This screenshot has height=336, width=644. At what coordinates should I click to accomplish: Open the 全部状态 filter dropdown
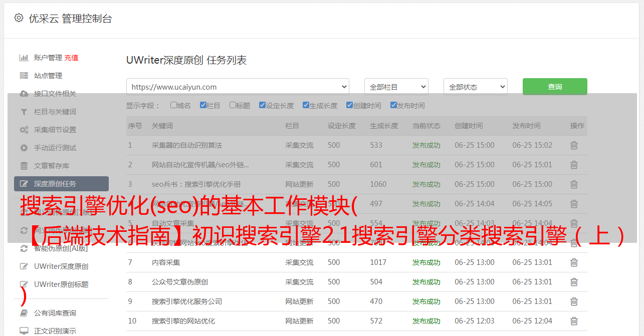click(475, 87)
